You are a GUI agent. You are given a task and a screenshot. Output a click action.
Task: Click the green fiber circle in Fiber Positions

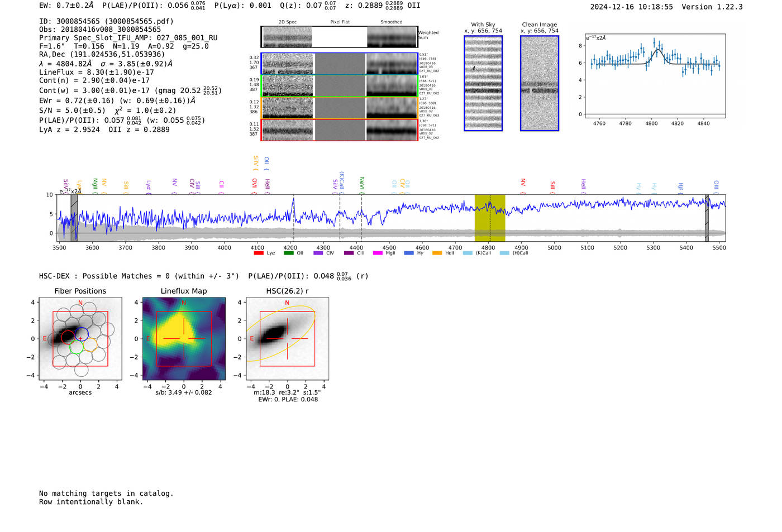[x=77, y=347]
